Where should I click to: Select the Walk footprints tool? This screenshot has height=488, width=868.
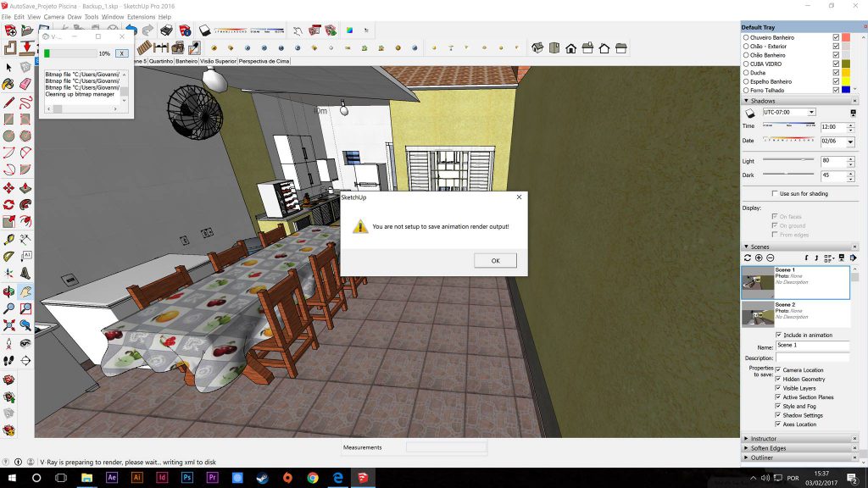(x=8, y=361)
